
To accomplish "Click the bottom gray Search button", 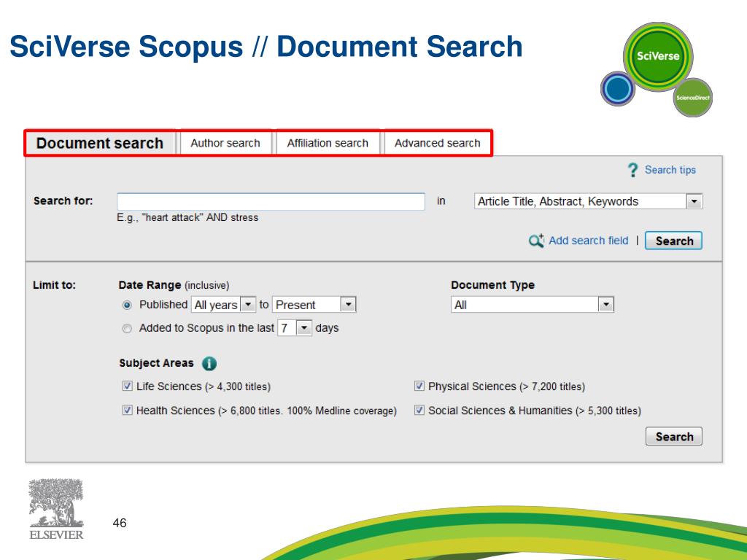I will point(673,437).
